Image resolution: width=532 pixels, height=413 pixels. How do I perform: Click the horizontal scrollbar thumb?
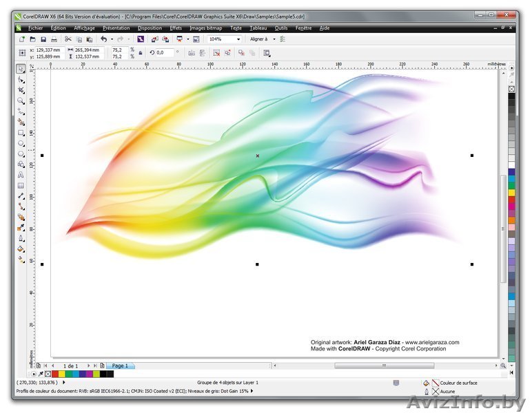pyautogui.click(x=384, y=366)
